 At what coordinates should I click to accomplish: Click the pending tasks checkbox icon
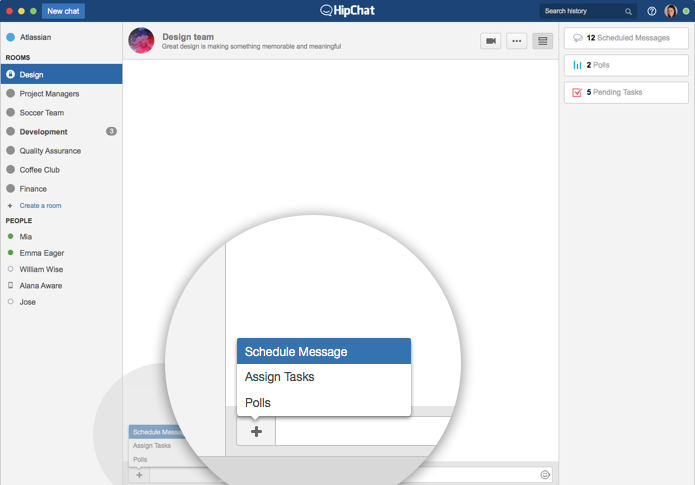pyautogui.click(x=577, y=92)
